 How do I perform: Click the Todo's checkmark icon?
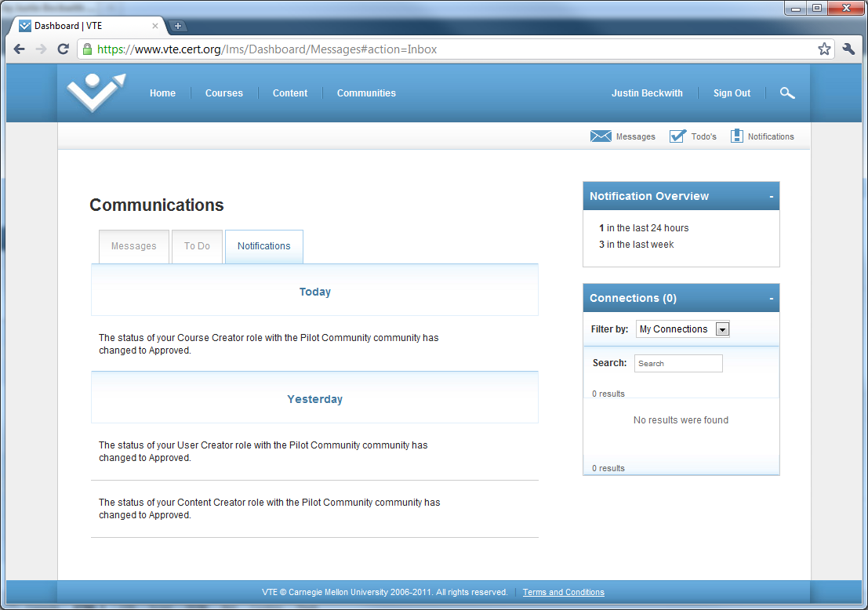tap(677, 136)
